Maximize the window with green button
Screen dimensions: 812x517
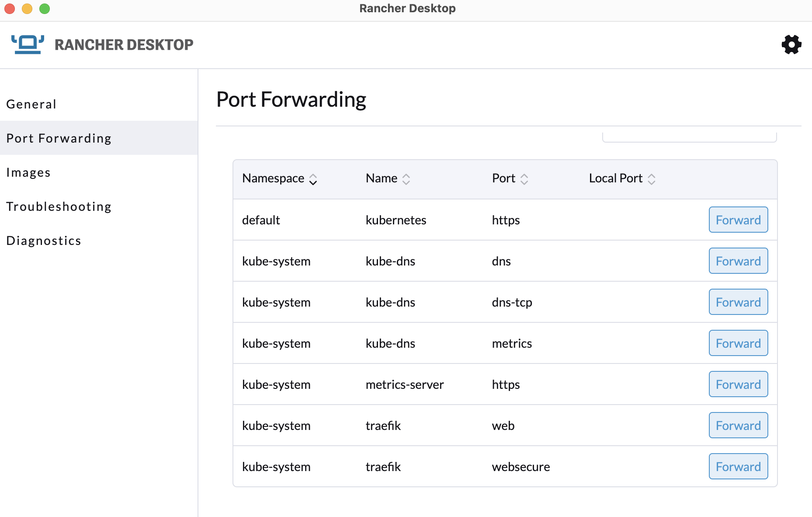(x=45, y=8)
